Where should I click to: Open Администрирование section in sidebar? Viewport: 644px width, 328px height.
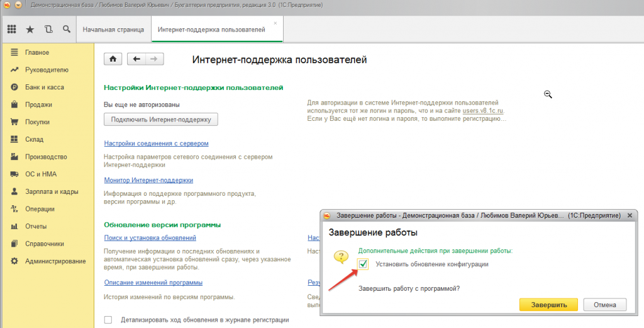(55, 261)
